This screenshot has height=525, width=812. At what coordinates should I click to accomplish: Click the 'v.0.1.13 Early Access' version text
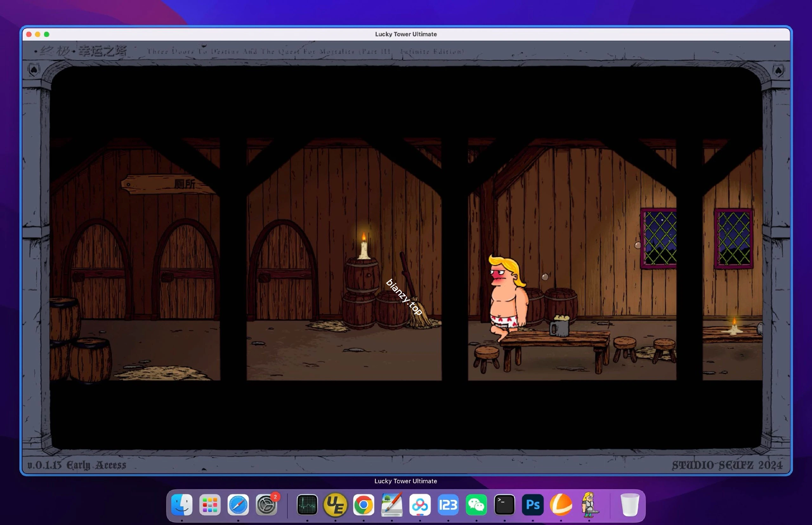(x=77, y=465)
